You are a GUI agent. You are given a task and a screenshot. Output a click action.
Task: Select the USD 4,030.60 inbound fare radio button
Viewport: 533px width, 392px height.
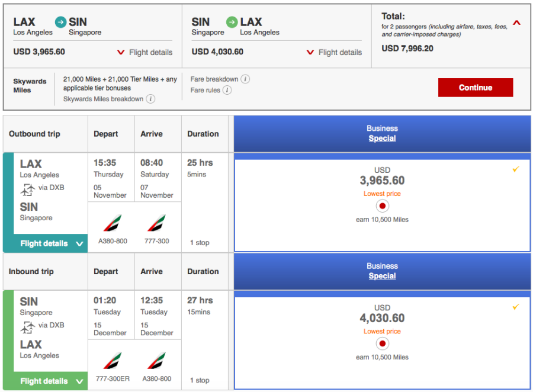coord(382,343)
